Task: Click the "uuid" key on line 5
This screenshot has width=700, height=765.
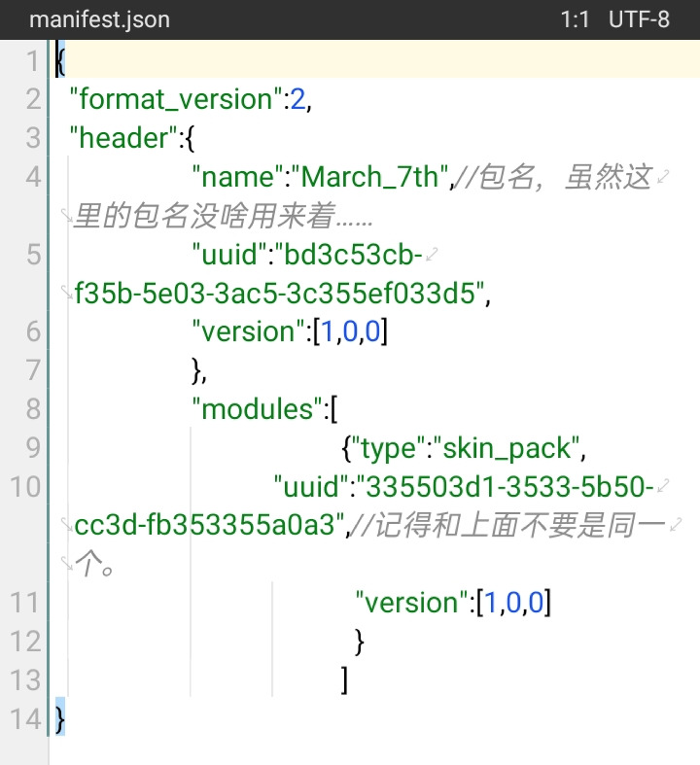Action: [229, 254]
